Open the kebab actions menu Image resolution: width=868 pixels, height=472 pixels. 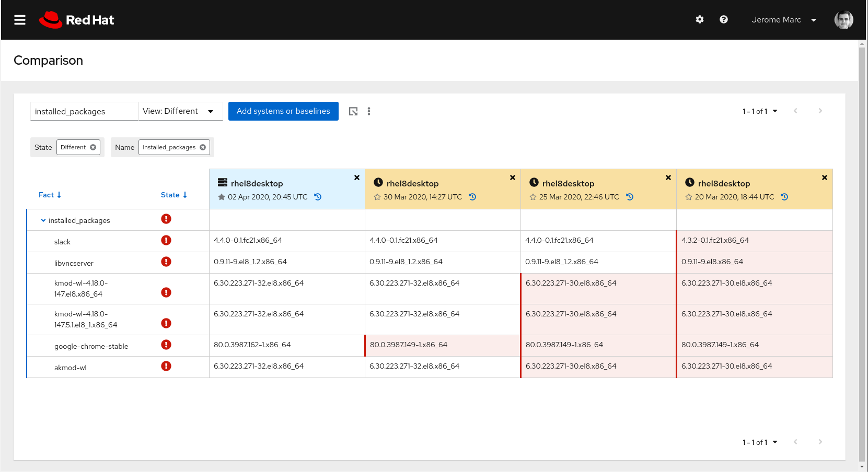tap(369, 111)
